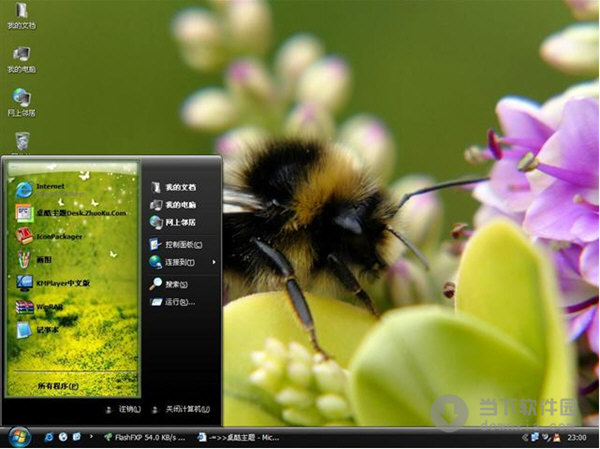600x449 pixels.
Task: Click the network computers tray icon
Action: (x=535, y=437)
